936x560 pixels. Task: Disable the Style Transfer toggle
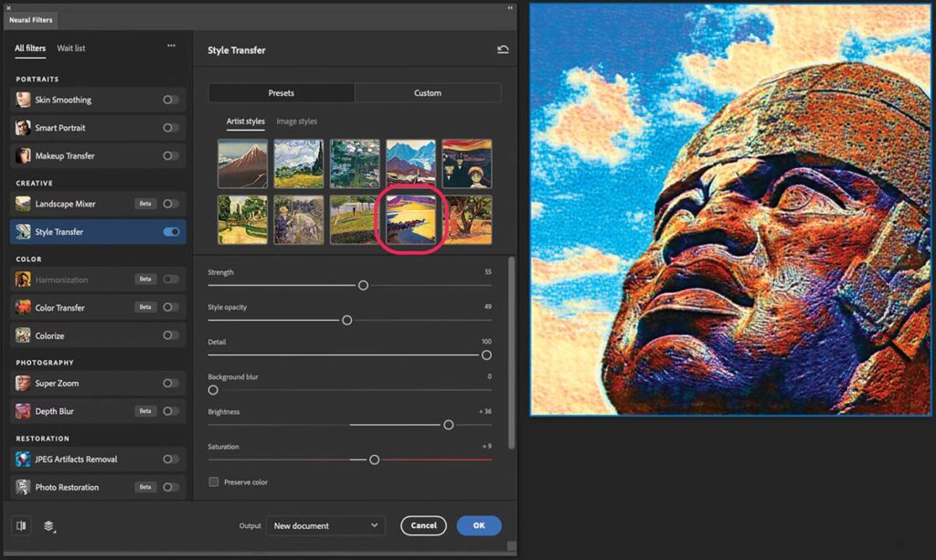(171, 232)
